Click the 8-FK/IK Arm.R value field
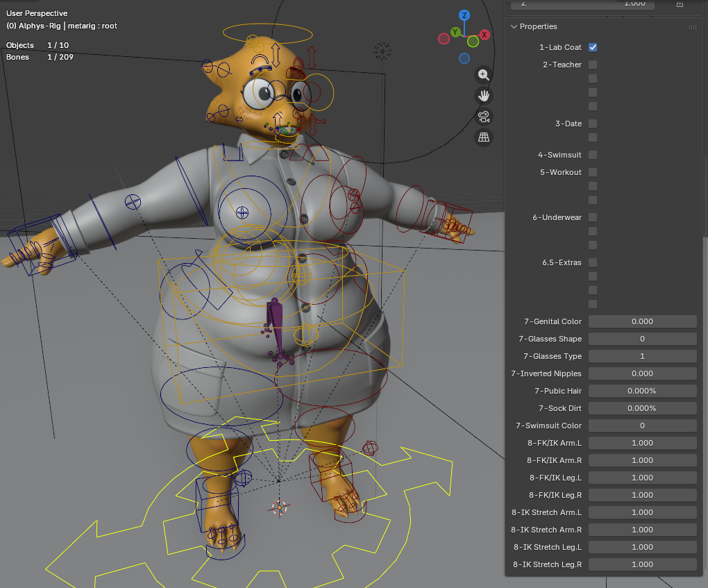Viewport: 708px width, 588px height. [x=643, y=460]
